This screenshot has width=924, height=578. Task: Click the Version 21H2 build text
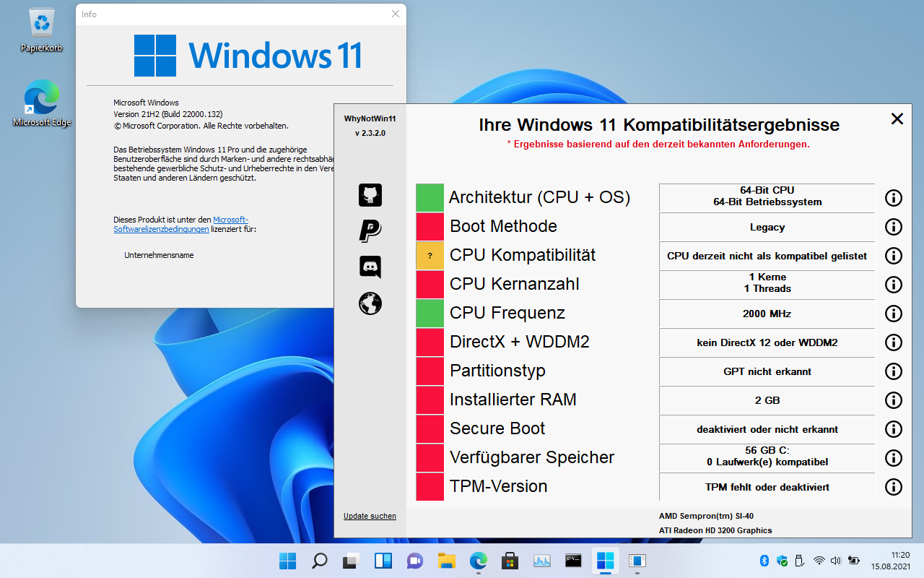click(x=167, y=114)
